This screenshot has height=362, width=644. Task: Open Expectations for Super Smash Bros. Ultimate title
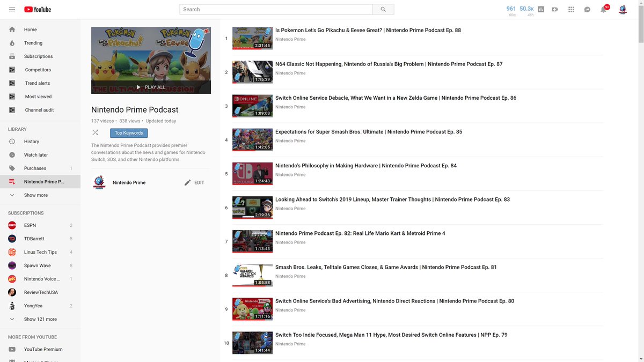[x=369, y=131]
